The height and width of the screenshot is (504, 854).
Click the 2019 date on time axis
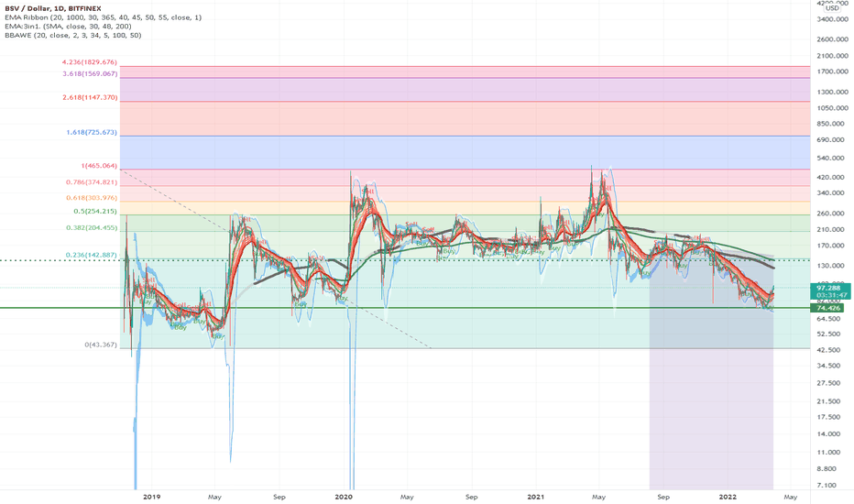[x=151, y=497]
